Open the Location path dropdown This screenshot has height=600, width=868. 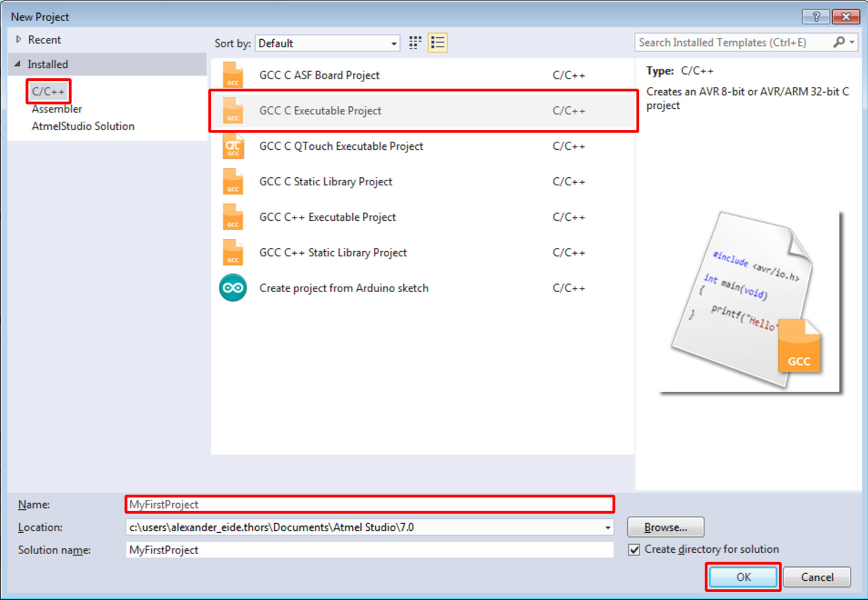click(607, 528)
